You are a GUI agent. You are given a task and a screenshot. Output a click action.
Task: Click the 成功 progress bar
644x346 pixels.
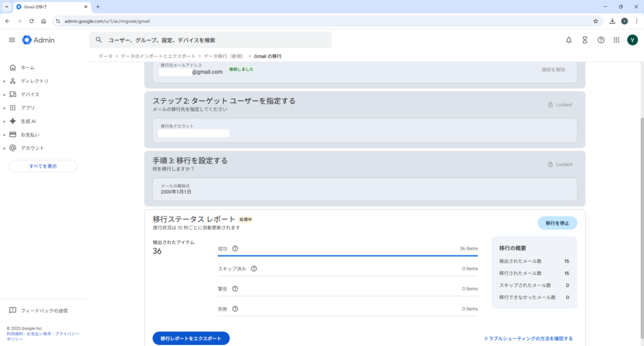(348, 256)
